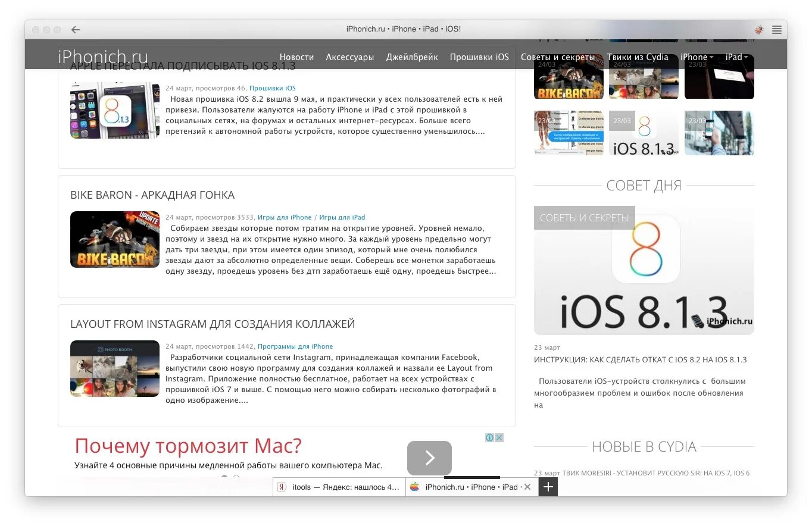Click sidebar dark screen thumbnail dated 24/03
The height and width of the screenshot is (526, 812).
point(719,77)
